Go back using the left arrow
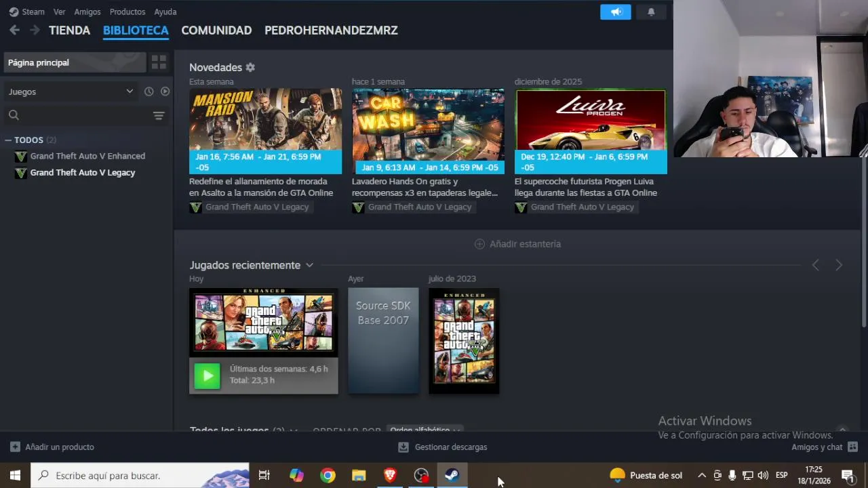The width and height of the screenshot is (868, 488). pos(14,30)
